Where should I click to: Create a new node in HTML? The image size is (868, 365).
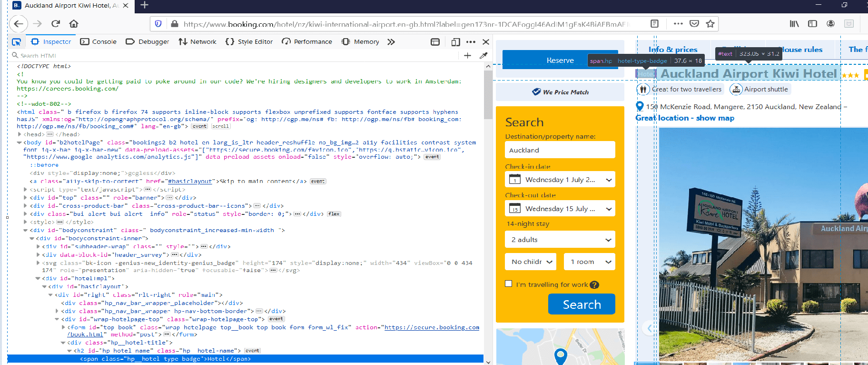click(x=468, y=56)
